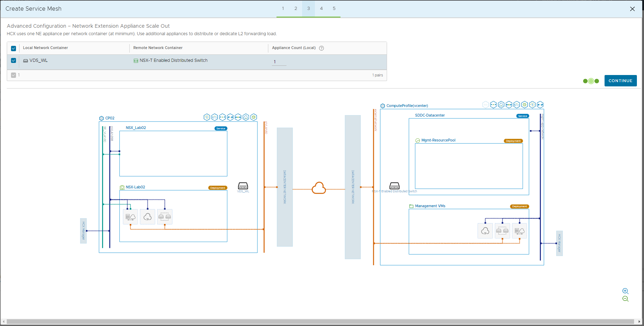The image size is (644, 326).
Task: Select network extension appliance in Management VMs
Action: coord(502,231)
